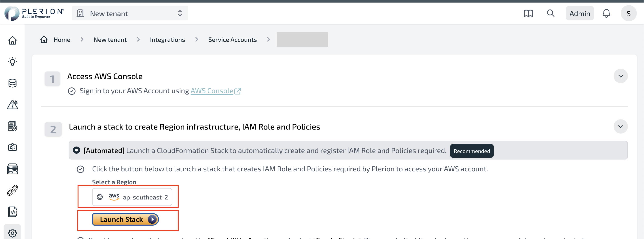Open the Home icon in sidebar

pyautogui.click(x=13, y=40)
